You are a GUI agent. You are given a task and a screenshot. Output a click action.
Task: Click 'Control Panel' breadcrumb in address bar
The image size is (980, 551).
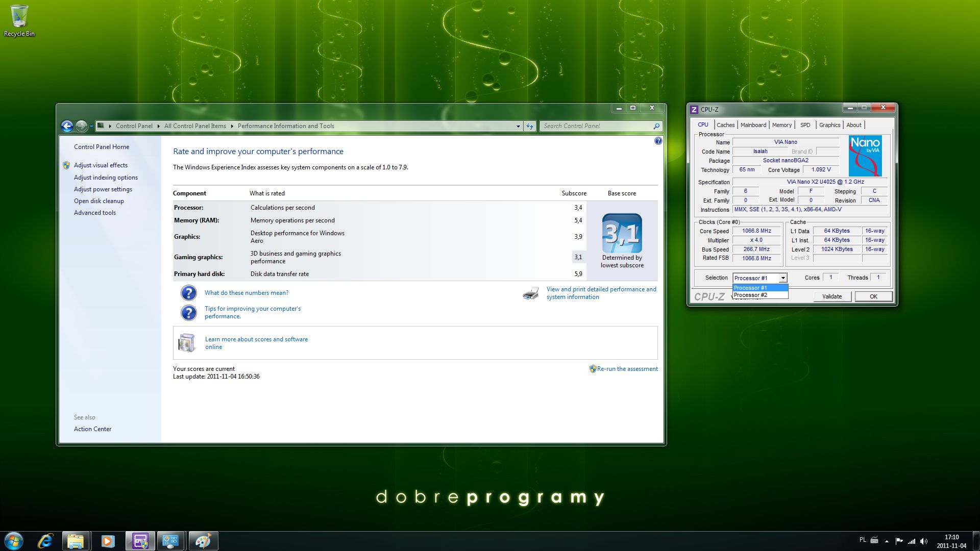pyautogui.click(x=134, y=126)
